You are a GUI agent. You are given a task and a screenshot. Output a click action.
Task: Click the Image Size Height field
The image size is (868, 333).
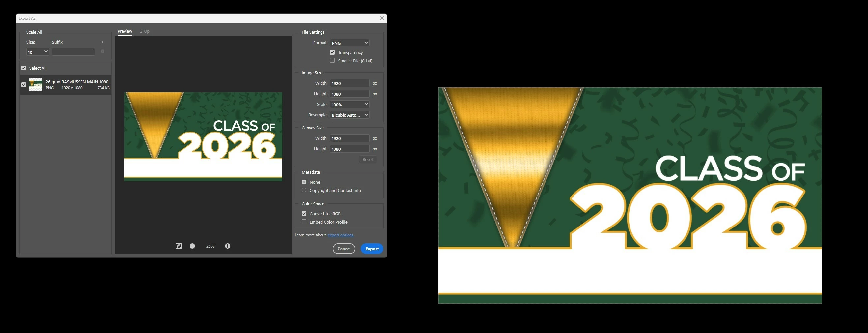click(x=350, y=94)
